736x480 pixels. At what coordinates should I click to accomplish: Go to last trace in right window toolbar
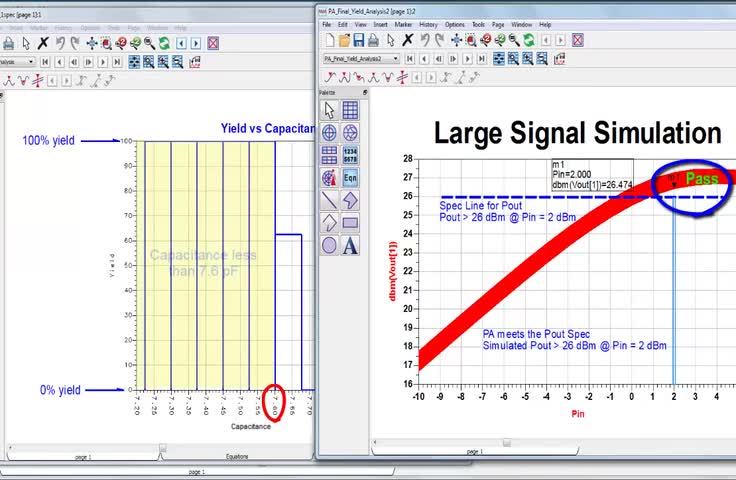[x=482, y=59]
